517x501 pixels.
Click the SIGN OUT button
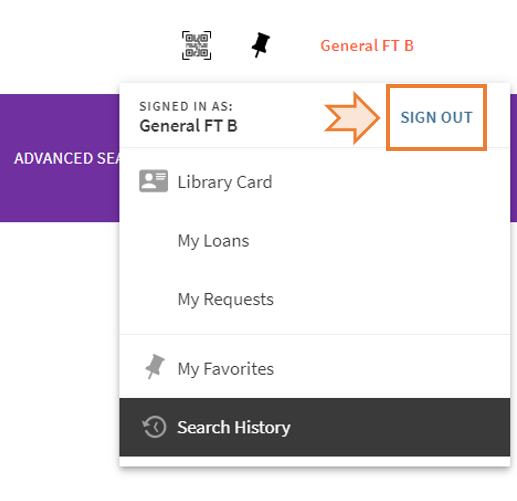pyautogui.click(x=436, y=117)
